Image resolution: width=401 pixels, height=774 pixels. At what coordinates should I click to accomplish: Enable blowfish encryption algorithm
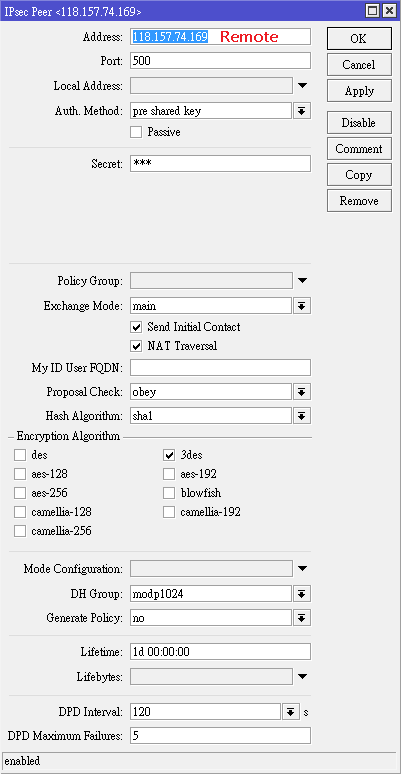click(x=169, y=493)
